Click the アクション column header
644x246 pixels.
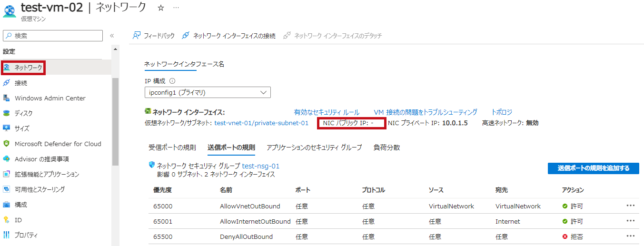click(x=573, y=190)
